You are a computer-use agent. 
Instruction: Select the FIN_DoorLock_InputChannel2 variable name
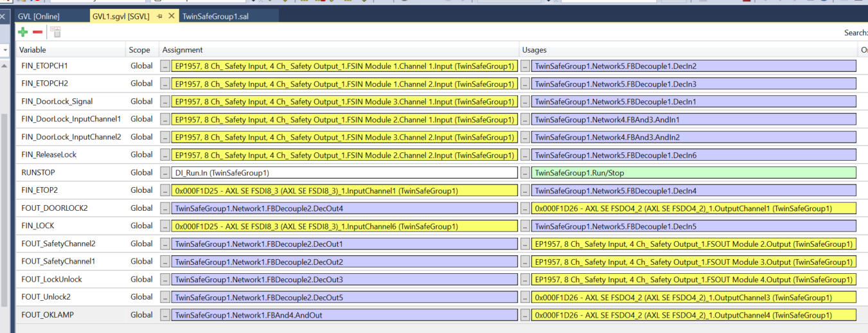coord(71,137)
